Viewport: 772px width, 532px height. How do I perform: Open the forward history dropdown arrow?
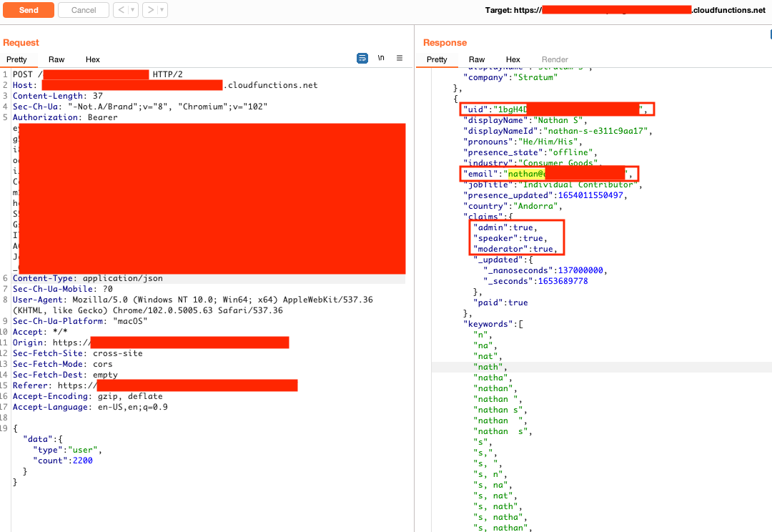(x=162, y=10)
